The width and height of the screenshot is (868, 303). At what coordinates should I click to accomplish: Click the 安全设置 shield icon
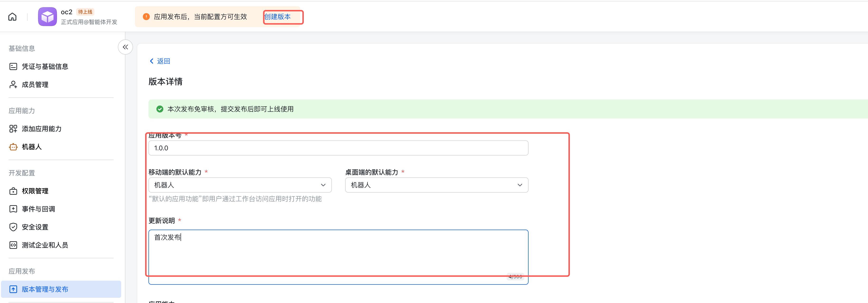pyautogui.click(x=13, y=227)
